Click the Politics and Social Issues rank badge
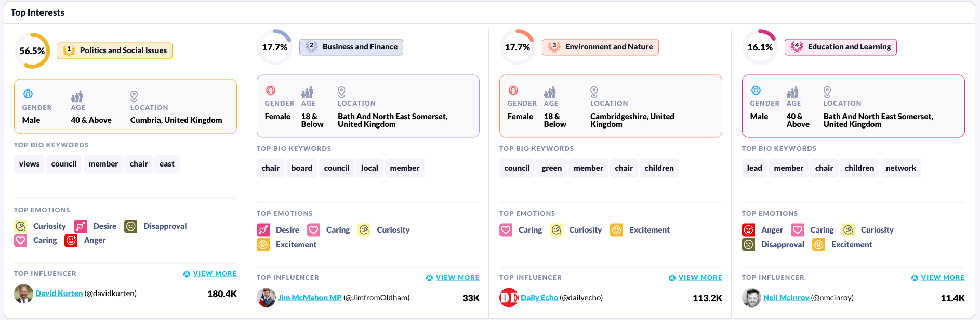 [69, 50]
